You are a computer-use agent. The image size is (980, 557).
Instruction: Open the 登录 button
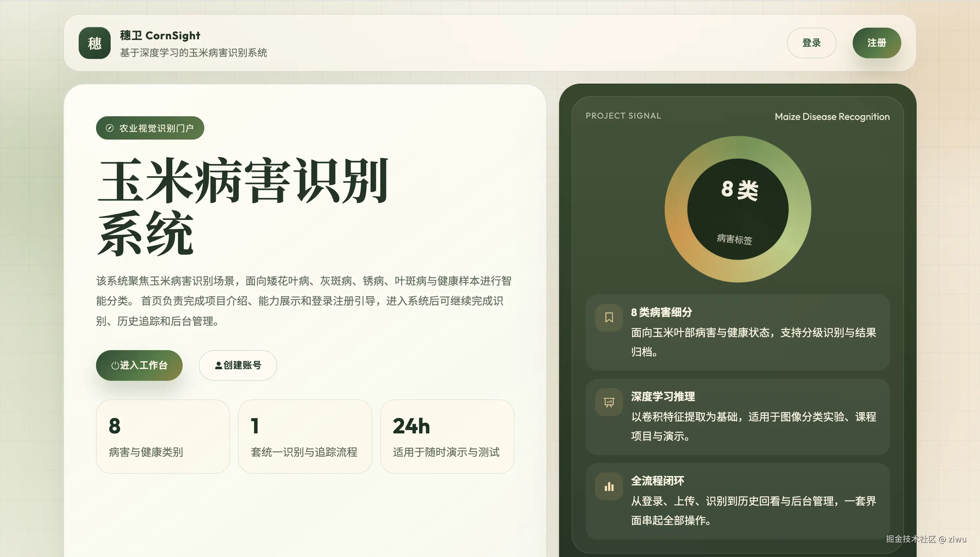pos(812,43)
